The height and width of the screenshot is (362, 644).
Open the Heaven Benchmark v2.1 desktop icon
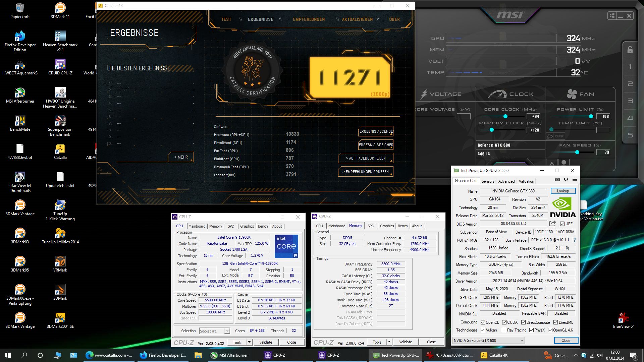coord(60,41)
